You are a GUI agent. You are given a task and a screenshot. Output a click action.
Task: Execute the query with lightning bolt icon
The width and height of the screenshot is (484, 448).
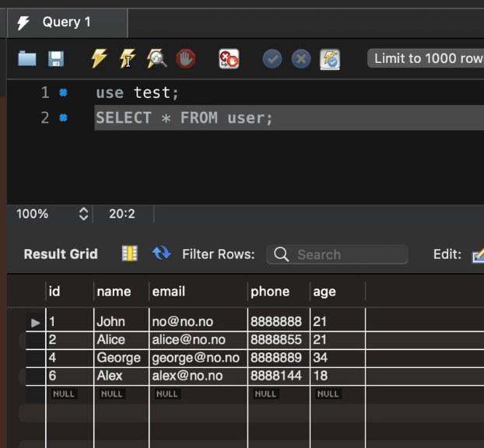(99, 58)
